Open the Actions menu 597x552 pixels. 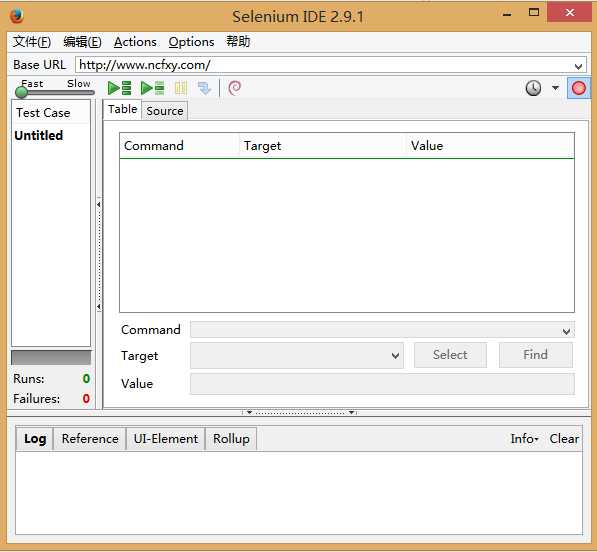coord(135,41)
